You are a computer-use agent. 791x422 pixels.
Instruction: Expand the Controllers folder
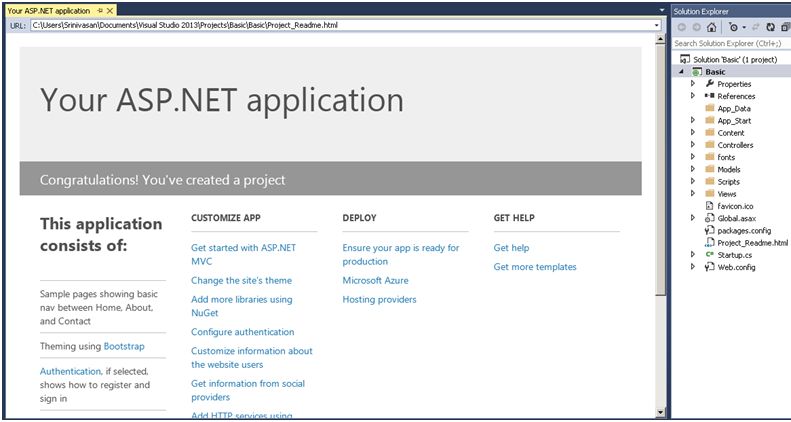(x=692, y=145)
